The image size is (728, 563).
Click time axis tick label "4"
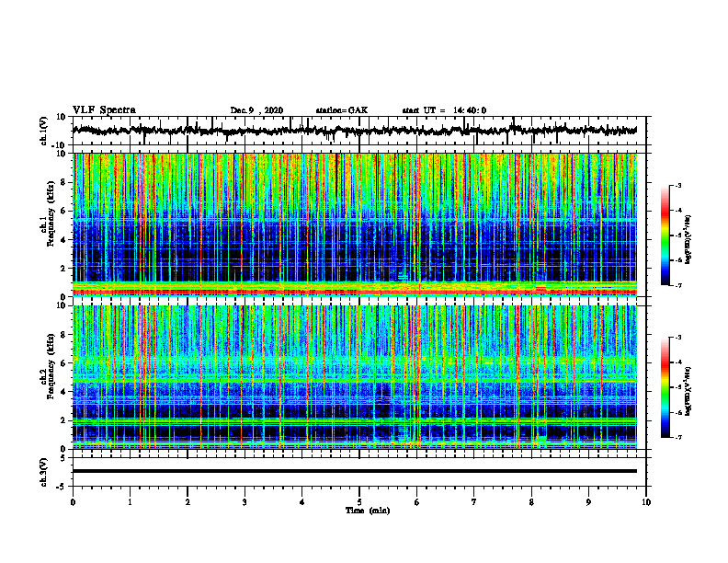tap(302, 502)
